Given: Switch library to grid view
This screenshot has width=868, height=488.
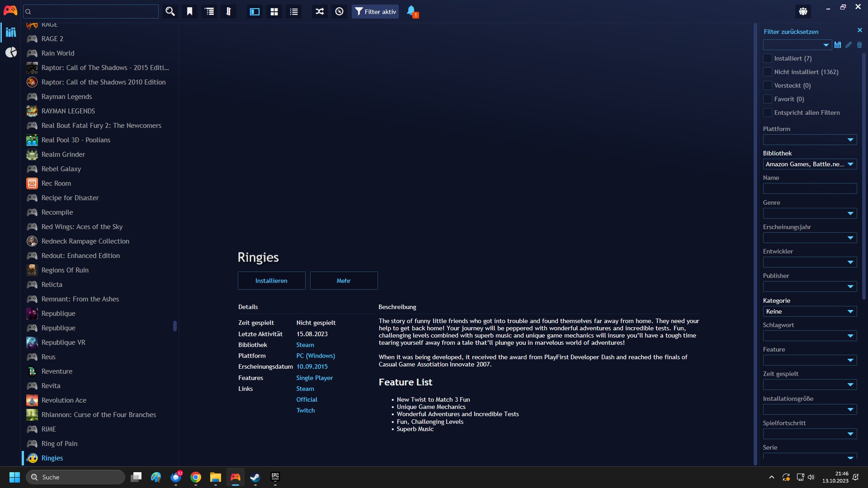Looking at the screenshot, I should point(274,11).
